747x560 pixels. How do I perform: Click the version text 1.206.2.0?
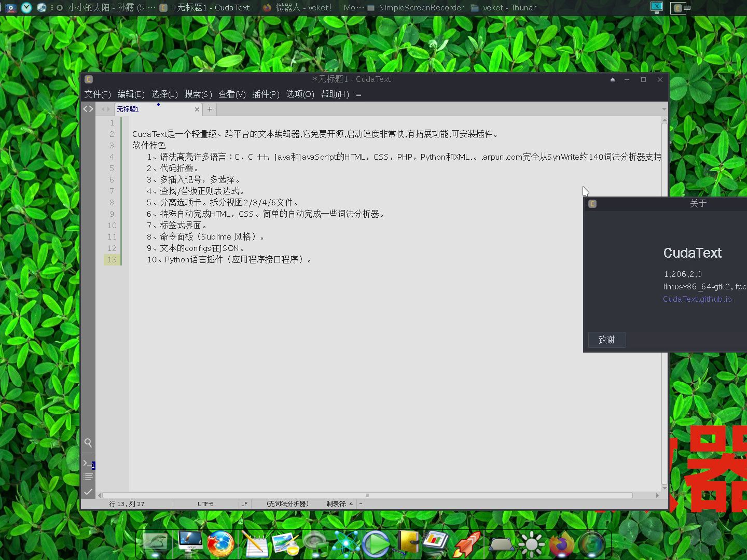tap(683, 274)
